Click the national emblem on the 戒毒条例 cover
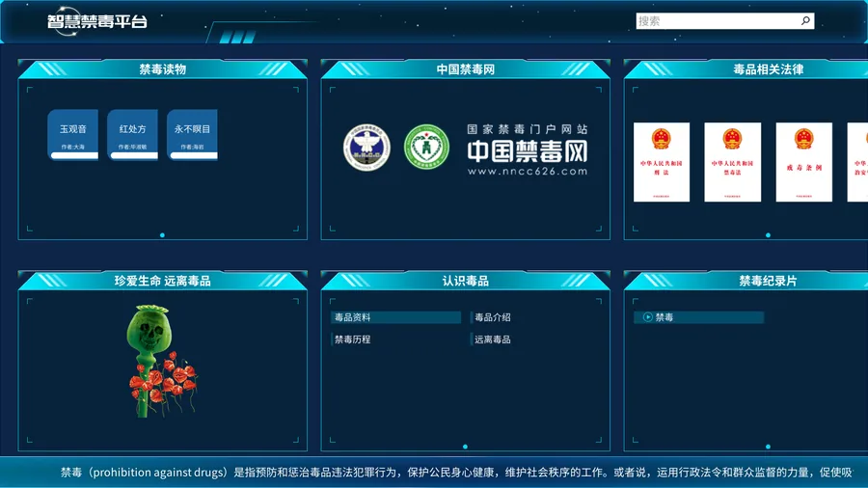 [803, 139]
